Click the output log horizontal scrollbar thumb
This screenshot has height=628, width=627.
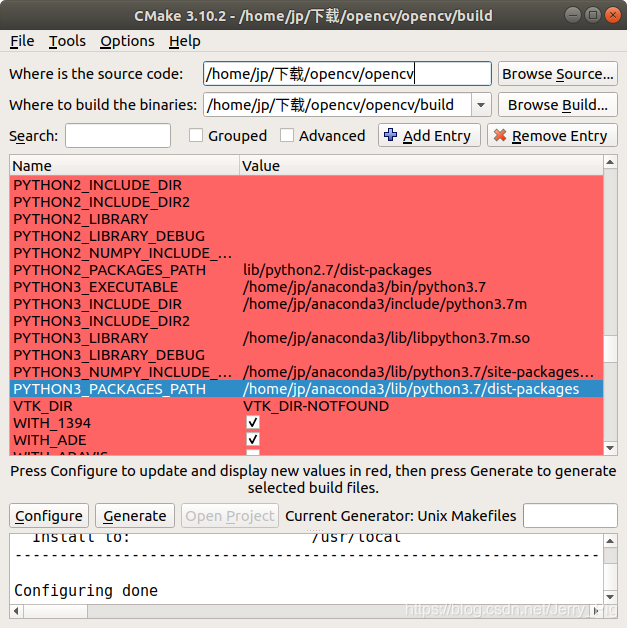[x=56, y=611]
